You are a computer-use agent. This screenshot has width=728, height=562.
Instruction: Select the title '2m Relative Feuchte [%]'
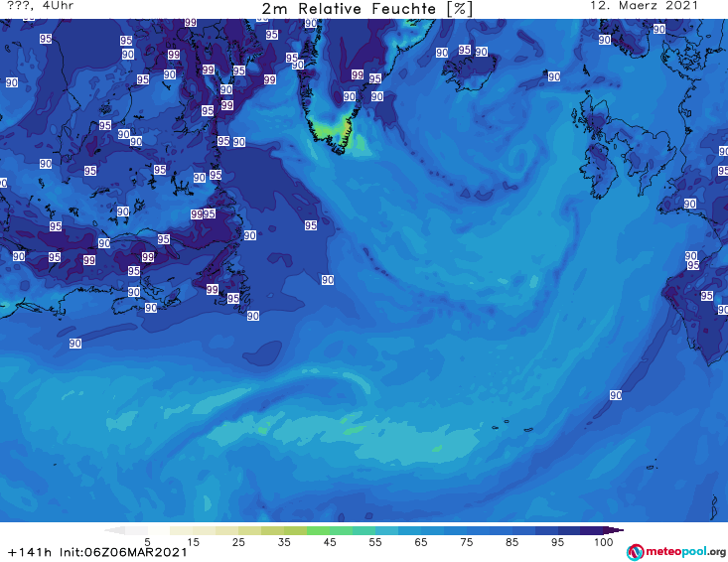367,8
